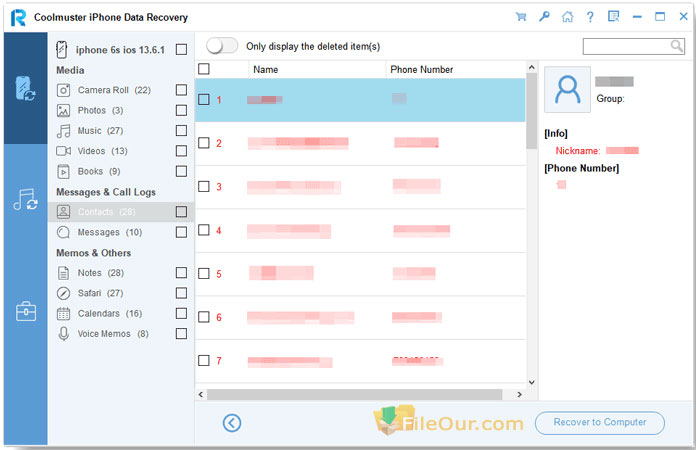The width and height of the screenshot is (696, 450).
Task: Click the Voice Memos microphone icon
Action: click(63, 334)
